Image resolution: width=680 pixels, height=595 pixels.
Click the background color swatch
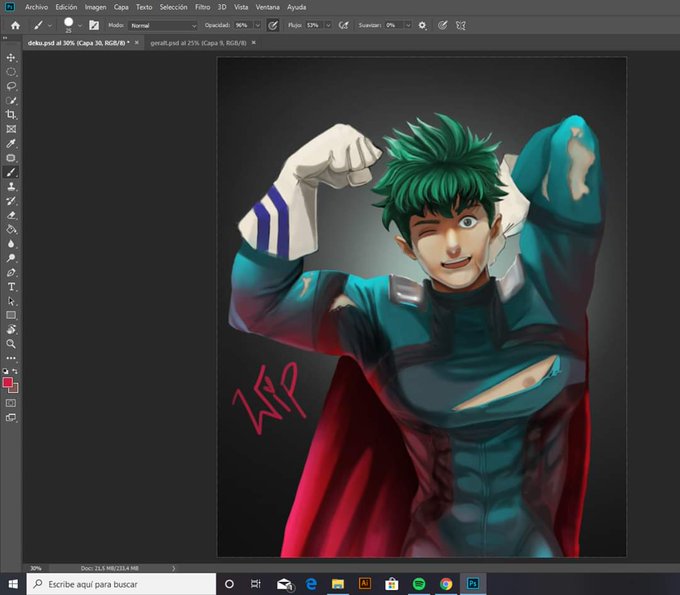click(x=15, y=389)
